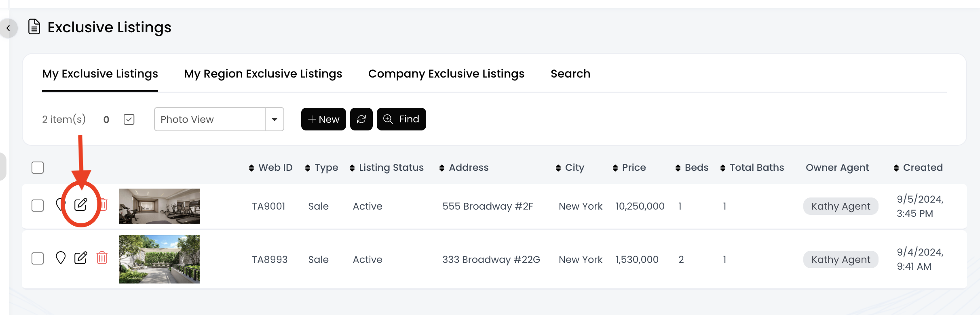Click map pin icon for TA8993 listing
The image size is (980, 315).
point(61,258)
